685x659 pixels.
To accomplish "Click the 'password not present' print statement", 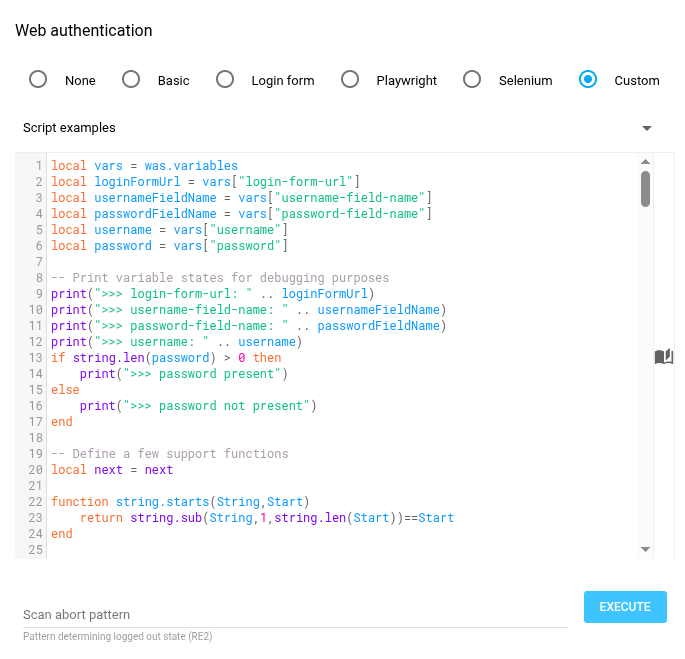I will pos(197,406).
